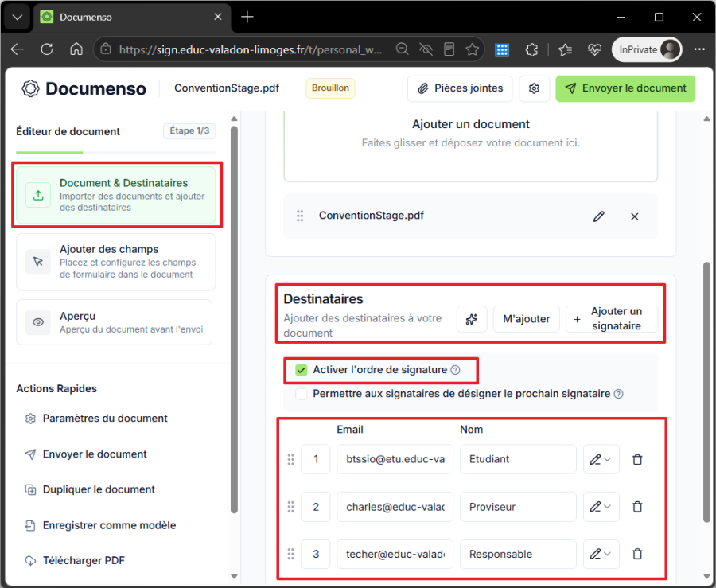Open the Aperçu step
716x588 pixels.
coord(114,322)
